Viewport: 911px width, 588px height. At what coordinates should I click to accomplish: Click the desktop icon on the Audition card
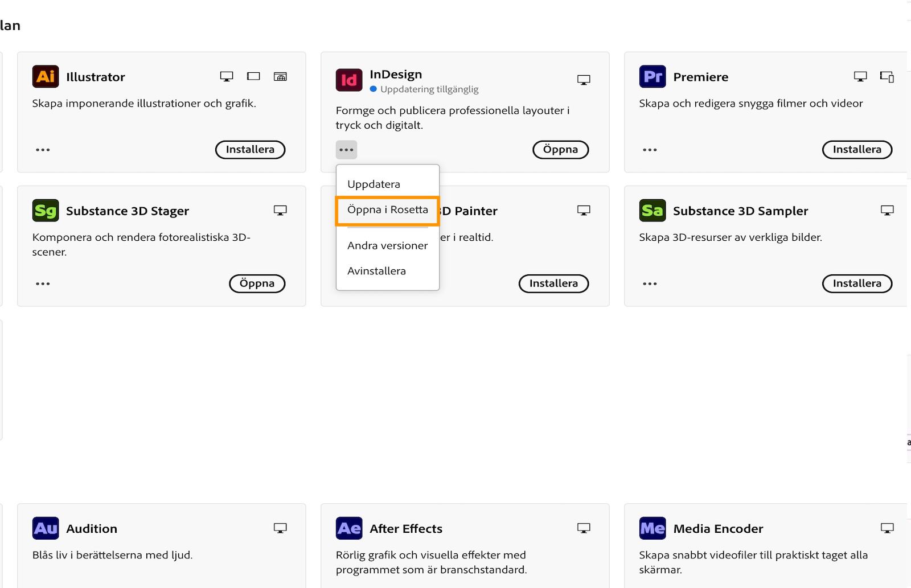pyautogui.click(x=280, y=528)
